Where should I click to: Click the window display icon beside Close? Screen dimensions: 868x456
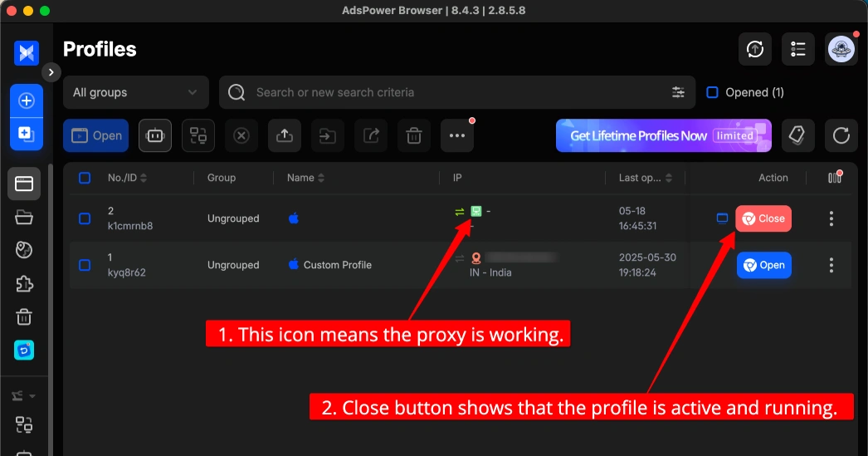coord(722,218)
